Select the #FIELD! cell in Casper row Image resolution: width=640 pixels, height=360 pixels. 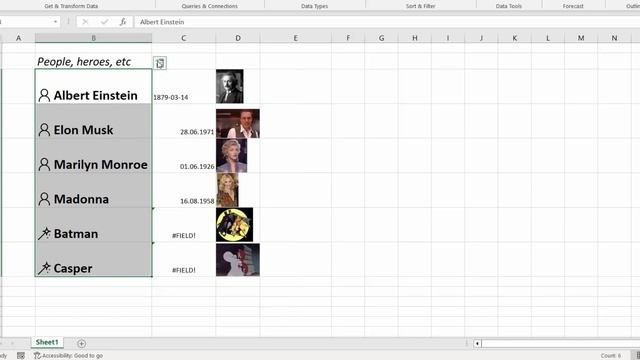point(184,260)
